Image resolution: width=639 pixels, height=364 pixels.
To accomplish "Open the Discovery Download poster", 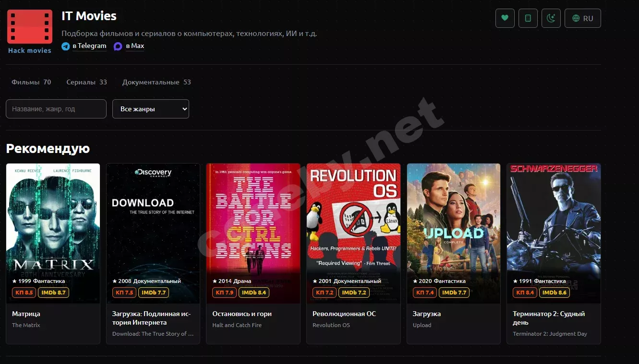I will [153, 234].
